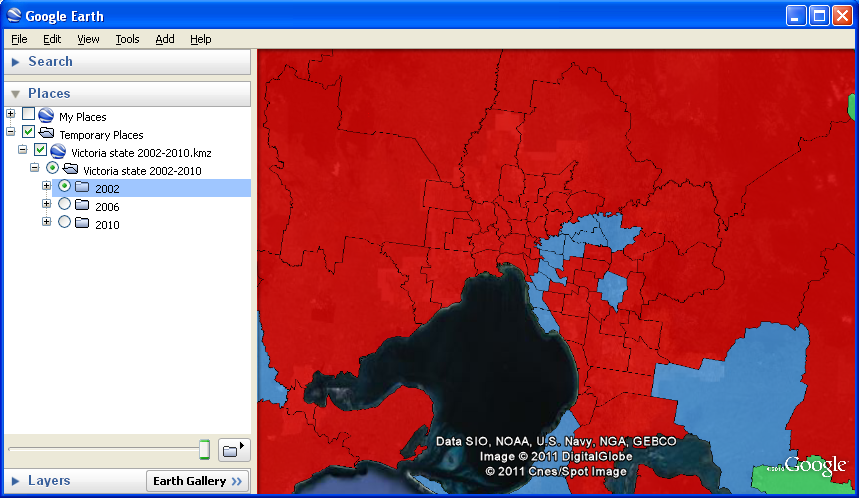Click the 2006 folder icon
This screenshot has height=498, width=859.
coord(82,205)
